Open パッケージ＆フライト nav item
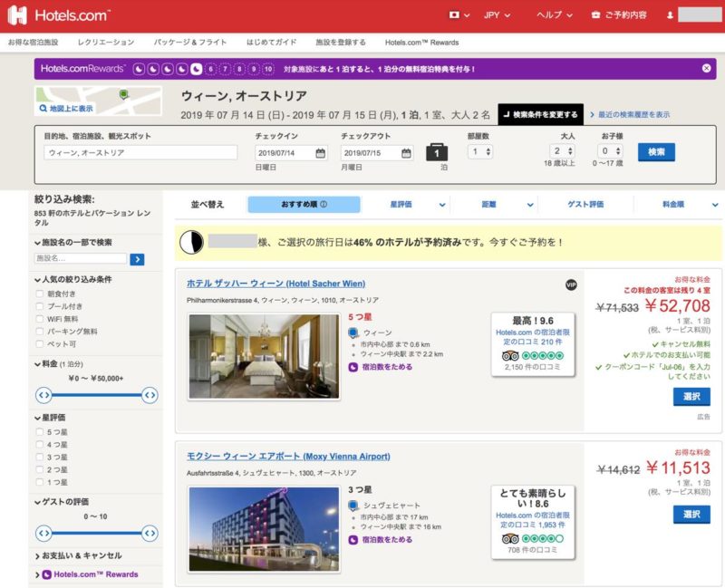 [x=190, y=42]
